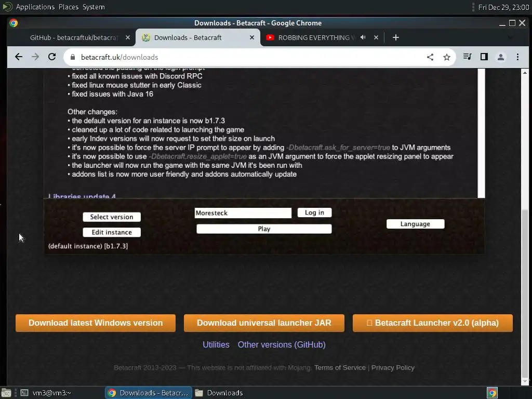Open Other versions (GitHub) link
Screen dimensions: 532x399
(x=282, y=345)
